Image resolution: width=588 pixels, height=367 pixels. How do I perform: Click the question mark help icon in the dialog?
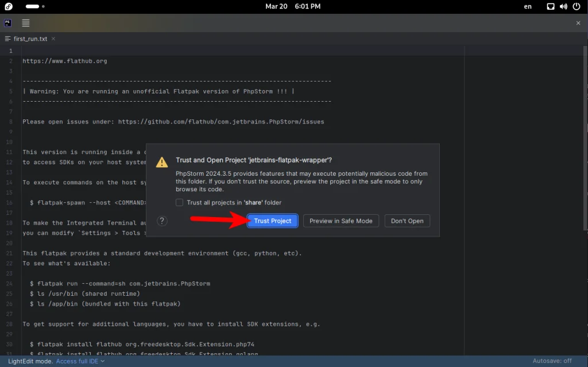161,221
